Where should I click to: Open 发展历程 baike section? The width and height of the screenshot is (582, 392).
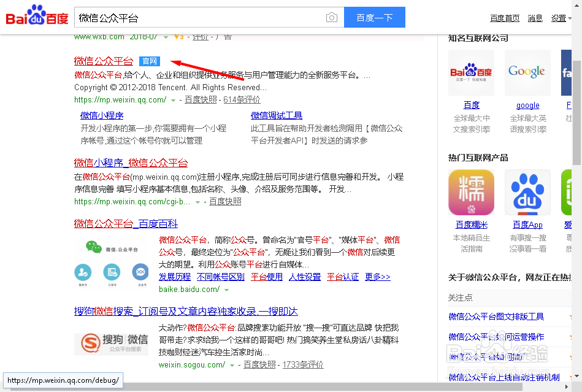174,277
